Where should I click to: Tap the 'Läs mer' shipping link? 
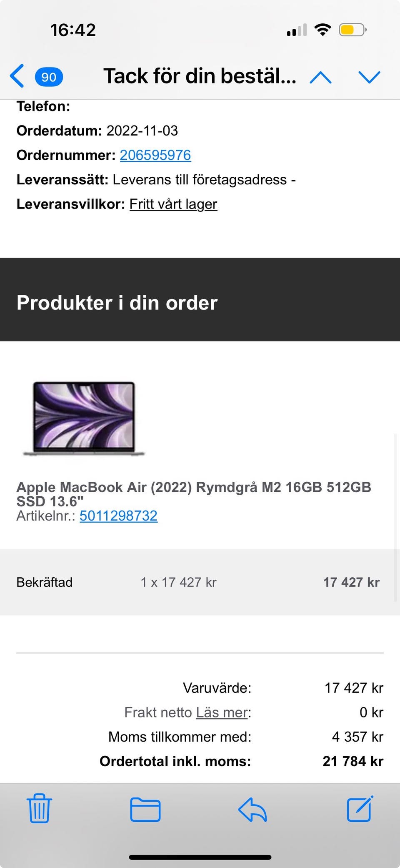(222, 712)
